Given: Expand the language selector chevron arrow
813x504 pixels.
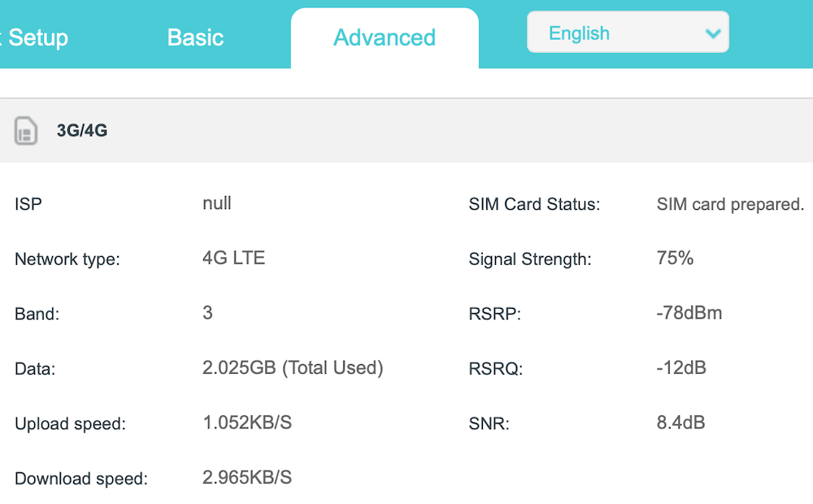Looking at the screenshot, I should click(714, 33).
